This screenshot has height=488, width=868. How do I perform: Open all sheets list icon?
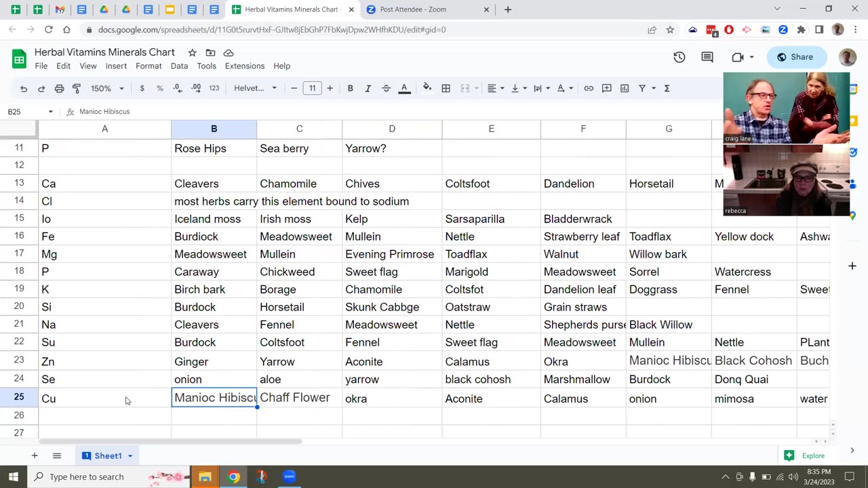(57, 456)
